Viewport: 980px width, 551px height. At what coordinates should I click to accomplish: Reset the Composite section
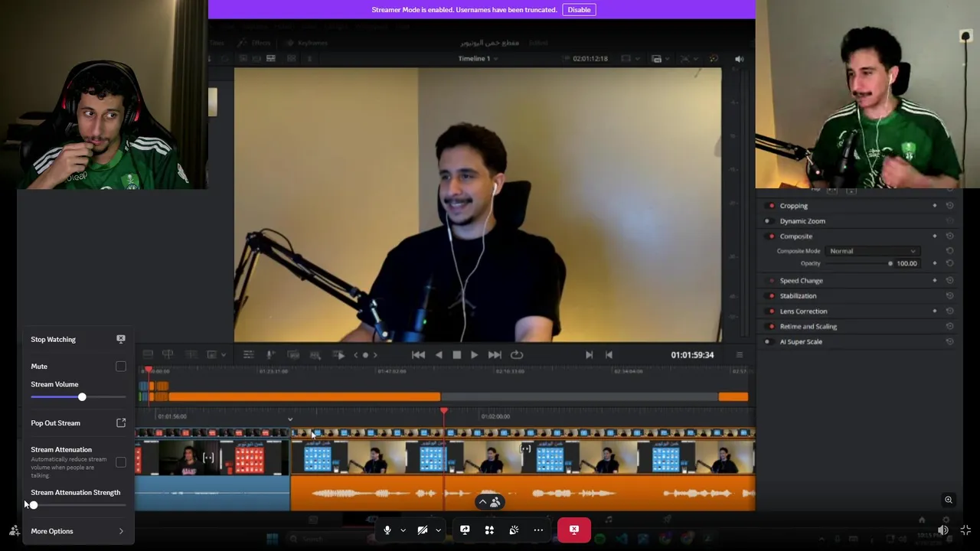[949, 236]
